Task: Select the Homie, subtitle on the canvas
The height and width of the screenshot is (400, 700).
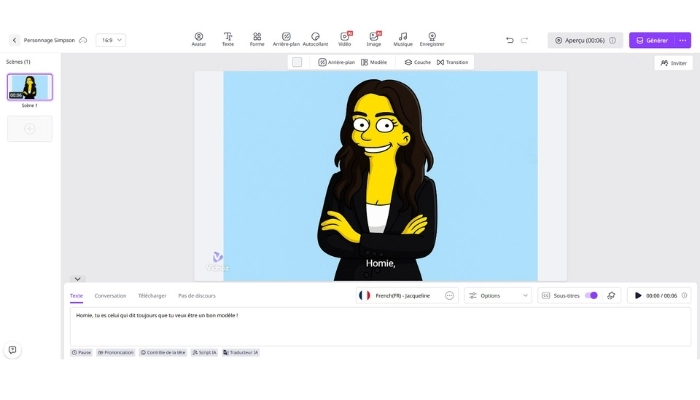Action: pyautogui.click(x=380, y=263)
